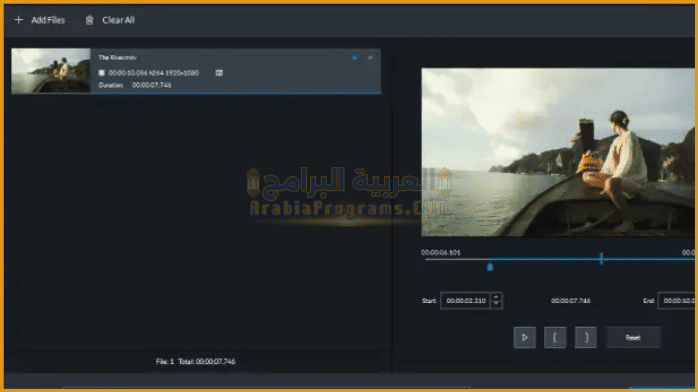Increase the Start time with the up arrow
Viewport: 698px width, 392px height.
click(x=496, y=297)
